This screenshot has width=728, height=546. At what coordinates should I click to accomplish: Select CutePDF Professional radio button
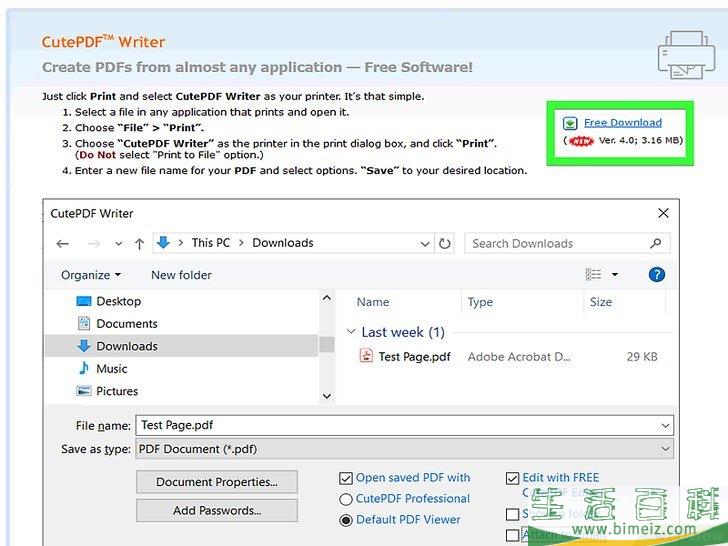point(346,499)
